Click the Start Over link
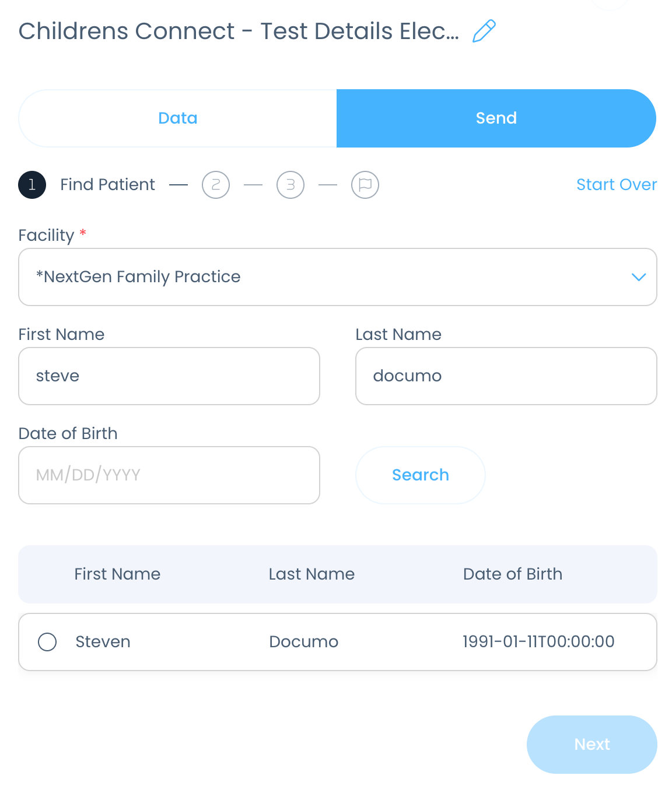672x786 pixels. pos(617,185)
